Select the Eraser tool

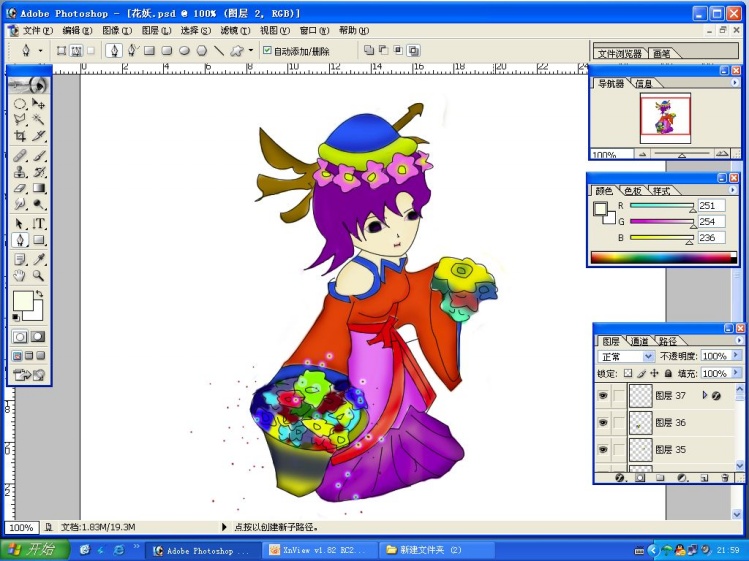[x=20, y=188]
